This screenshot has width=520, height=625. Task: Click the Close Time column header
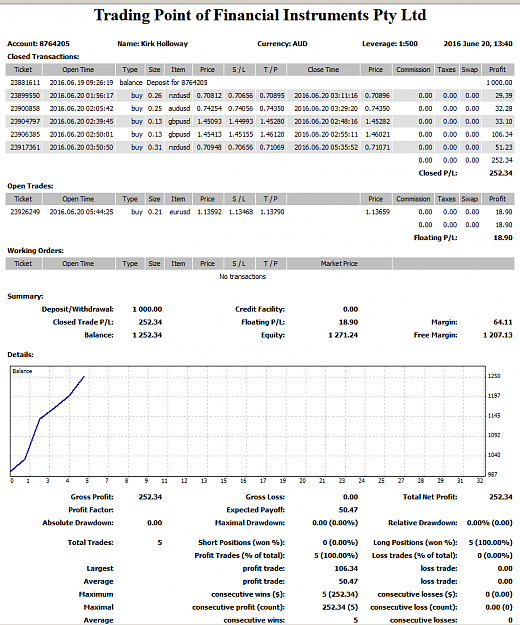[x=323, y=69]
